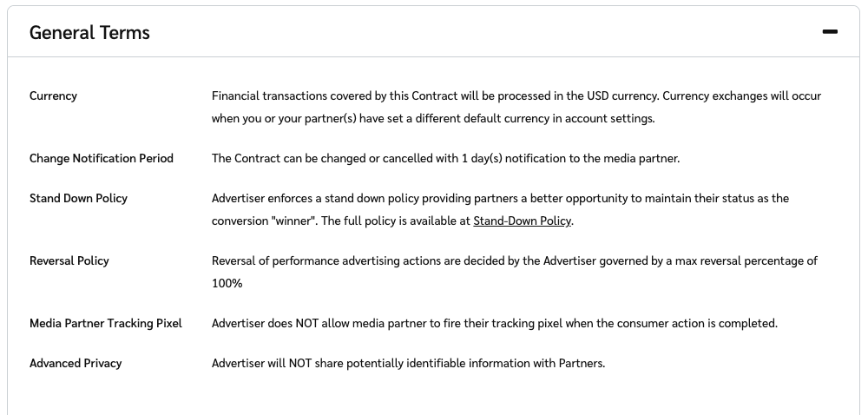Click the tracking pixel restriction sentence

494,323
